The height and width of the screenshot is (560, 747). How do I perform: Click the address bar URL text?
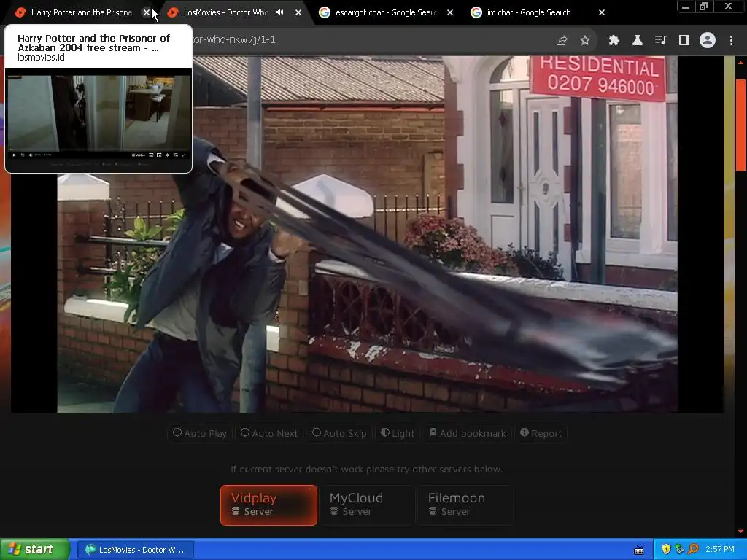tap(233, 39)
